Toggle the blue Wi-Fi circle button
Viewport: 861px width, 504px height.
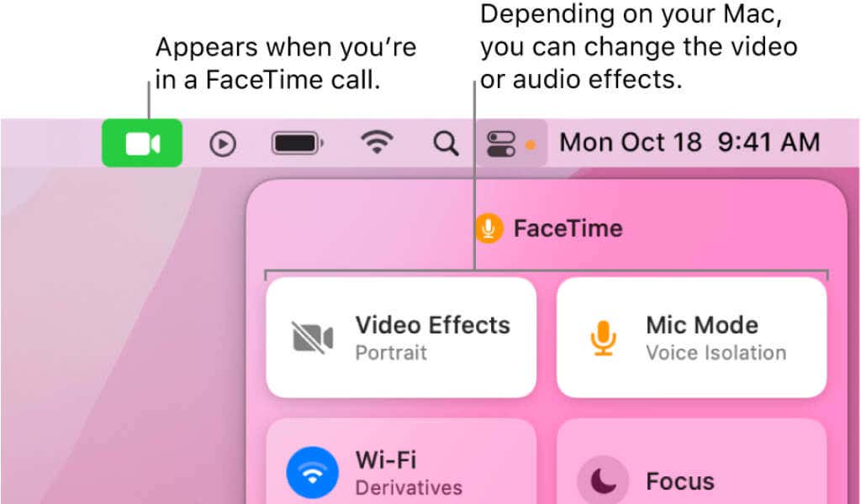[x=312, y=473]
